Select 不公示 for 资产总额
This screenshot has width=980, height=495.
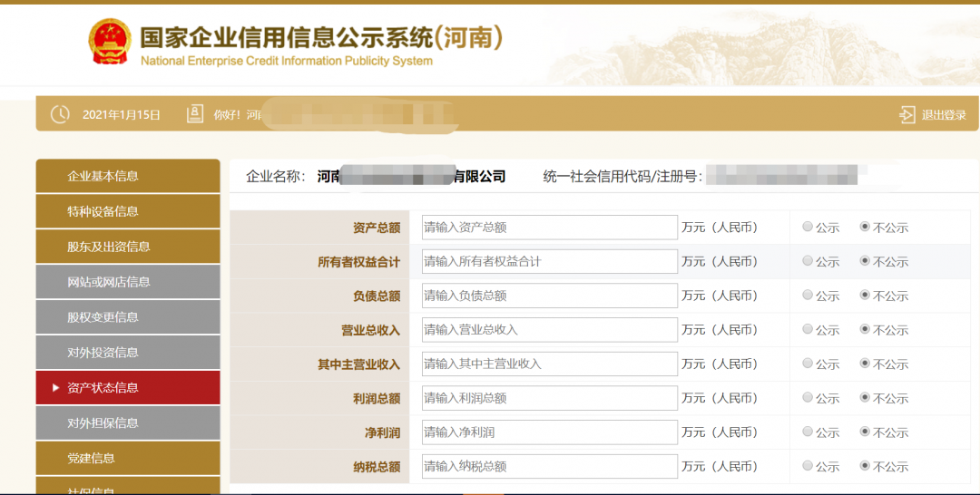865,227
